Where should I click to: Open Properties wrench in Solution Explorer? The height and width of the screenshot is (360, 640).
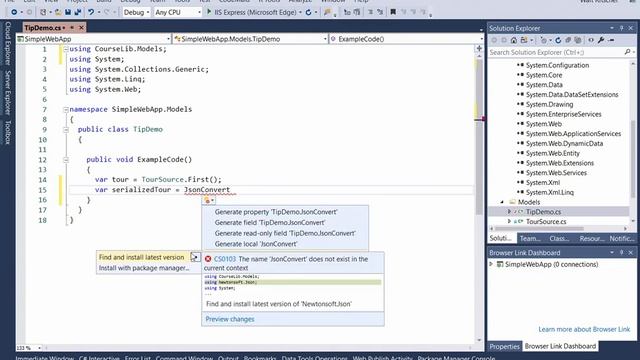pyautogui.click(x=601, y=40)
